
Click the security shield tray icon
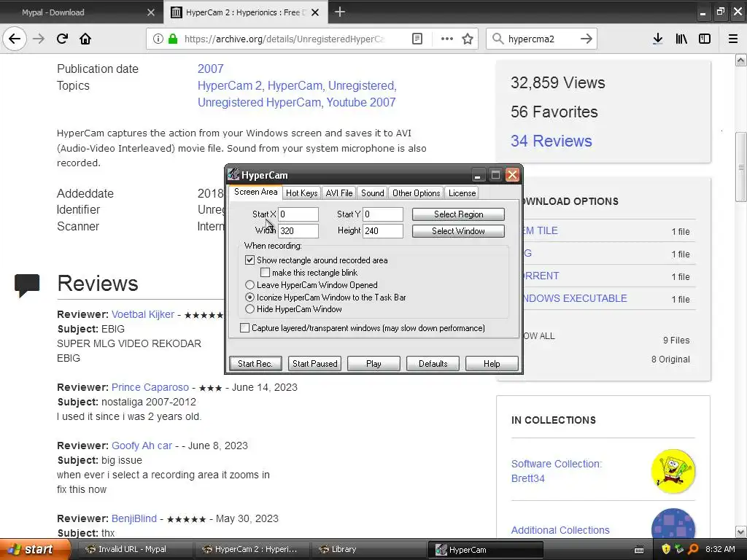(666, 549)
